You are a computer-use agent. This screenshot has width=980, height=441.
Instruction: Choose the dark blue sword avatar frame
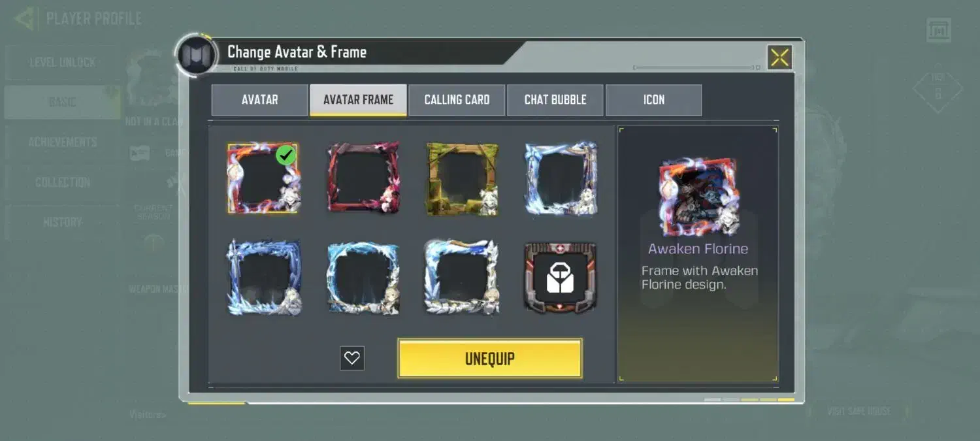263,277
